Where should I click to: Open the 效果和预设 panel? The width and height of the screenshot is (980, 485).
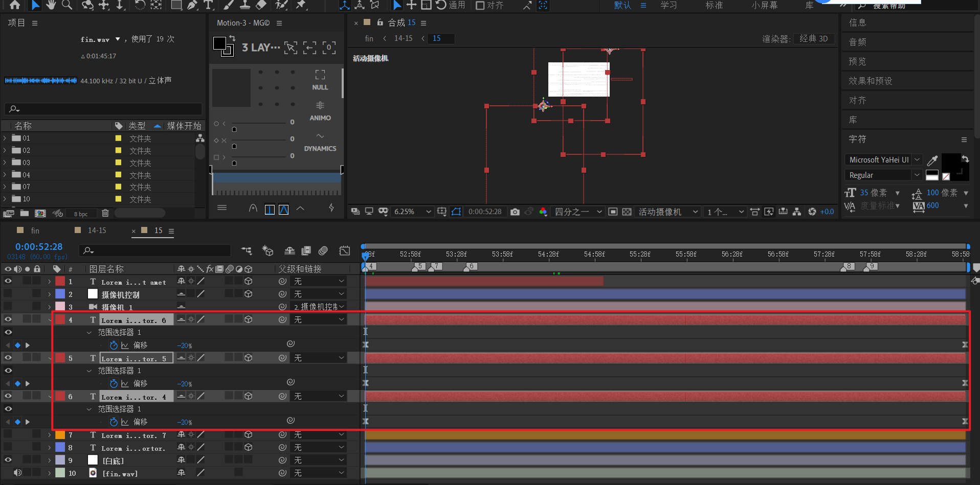[871, 81]
